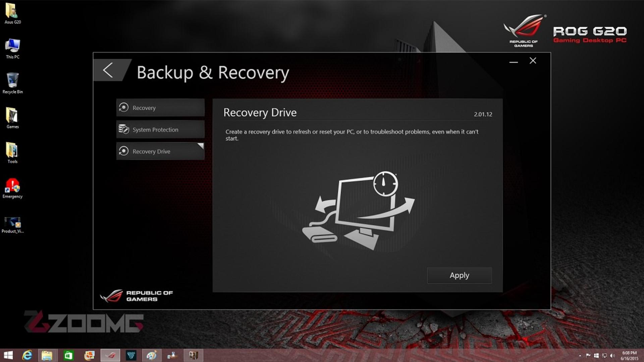Click the Windows logo tray icon
Viewport: 644px width, 362px height.
[596, 356]
